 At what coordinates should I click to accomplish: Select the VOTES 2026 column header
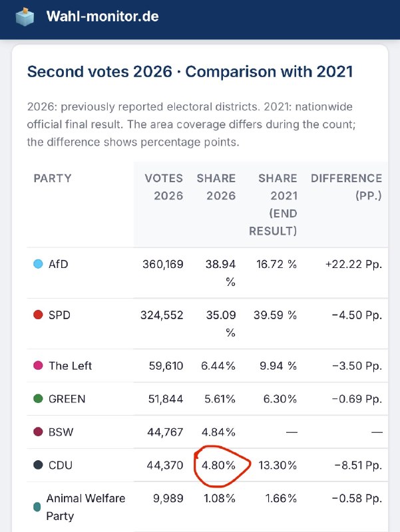pos(164,187)
